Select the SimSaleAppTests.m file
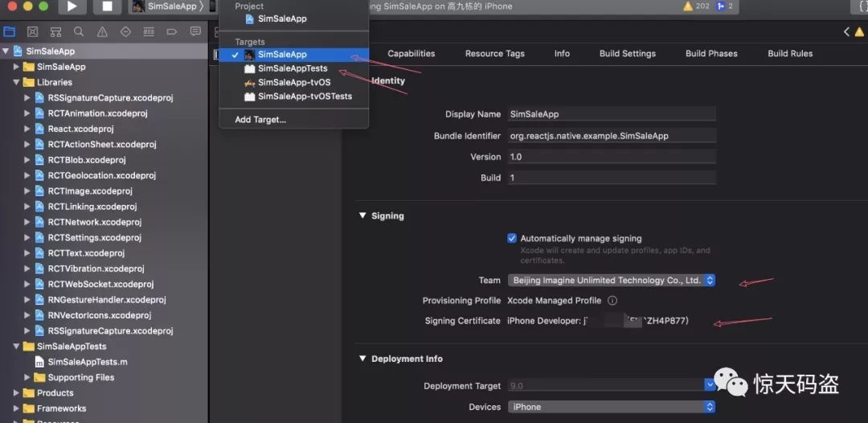 (x=88, y=362)
